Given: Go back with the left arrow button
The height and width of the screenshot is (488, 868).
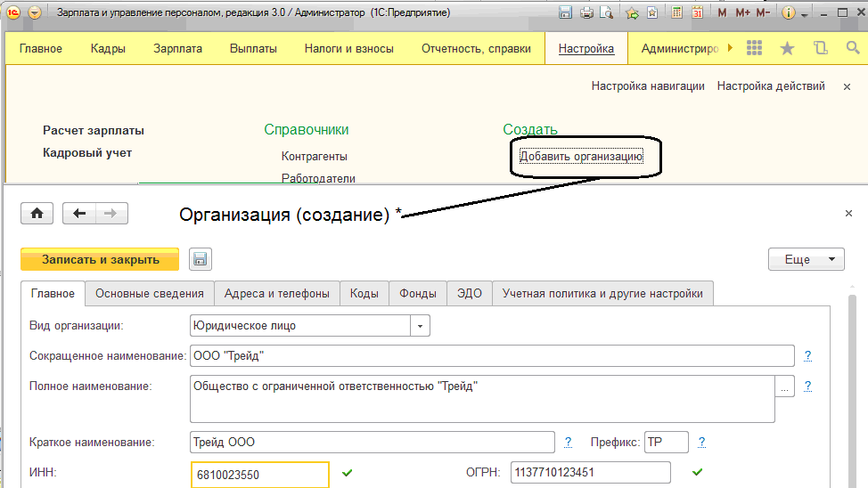Looking at the screenshot, I should (x=80, y=214).
